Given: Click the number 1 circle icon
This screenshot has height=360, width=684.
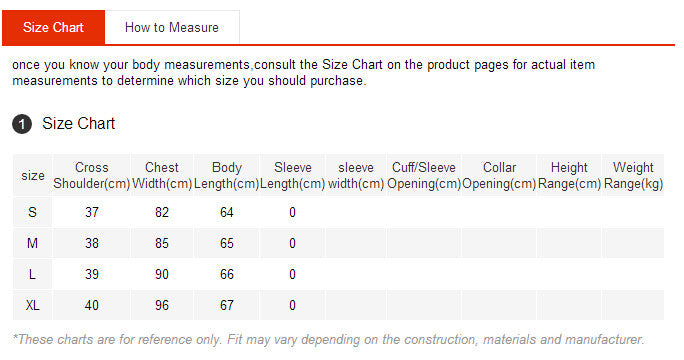Looking at the screenshot, I should point(22,124).
